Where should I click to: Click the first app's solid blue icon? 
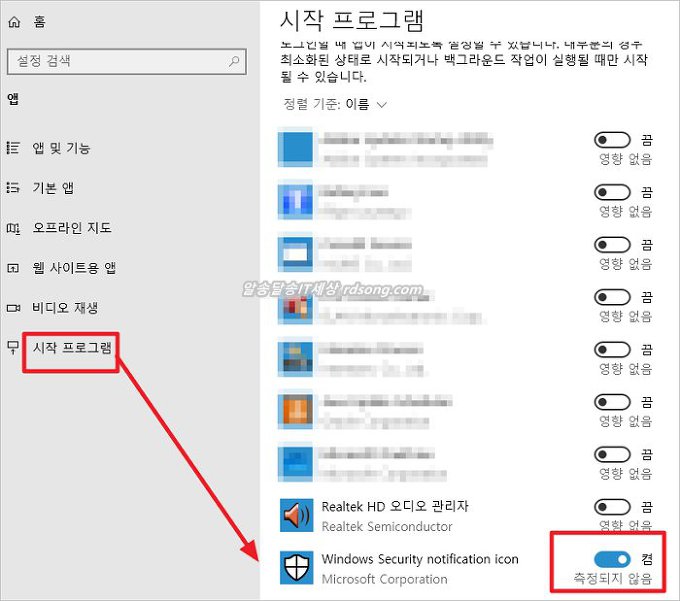click(x=295, y=149)
